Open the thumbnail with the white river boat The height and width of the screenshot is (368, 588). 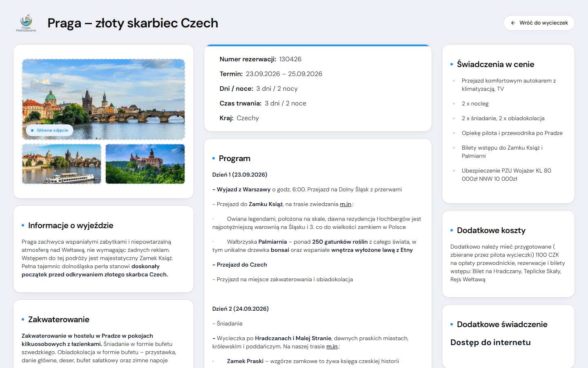[62, 164]
